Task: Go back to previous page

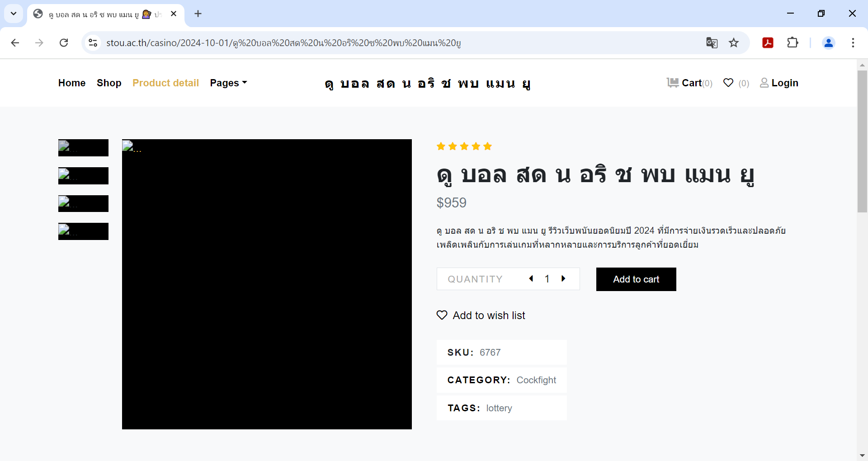Action: coord(15,42)
